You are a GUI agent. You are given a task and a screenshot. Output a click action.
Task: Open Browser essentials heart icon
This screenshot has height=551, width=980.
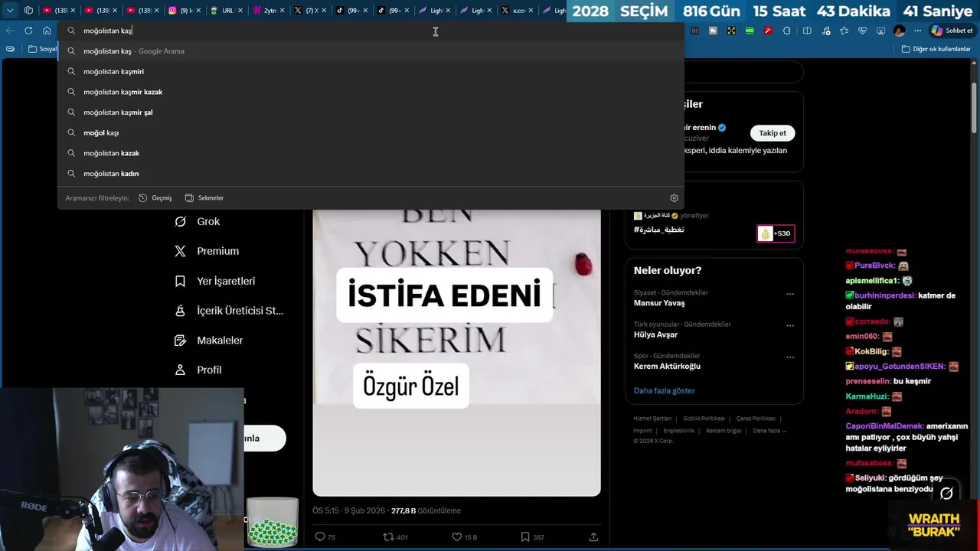[x=862, y=31]
